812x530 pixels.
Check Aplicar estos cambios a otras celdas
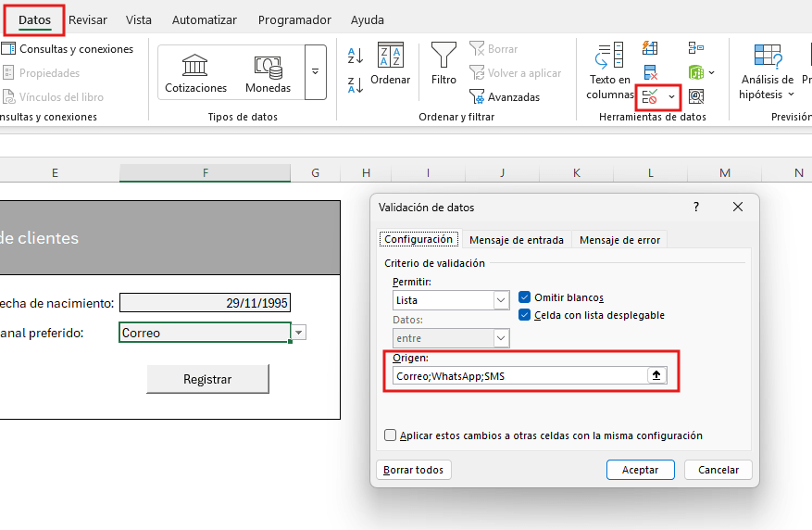click(x=391, y=435)
